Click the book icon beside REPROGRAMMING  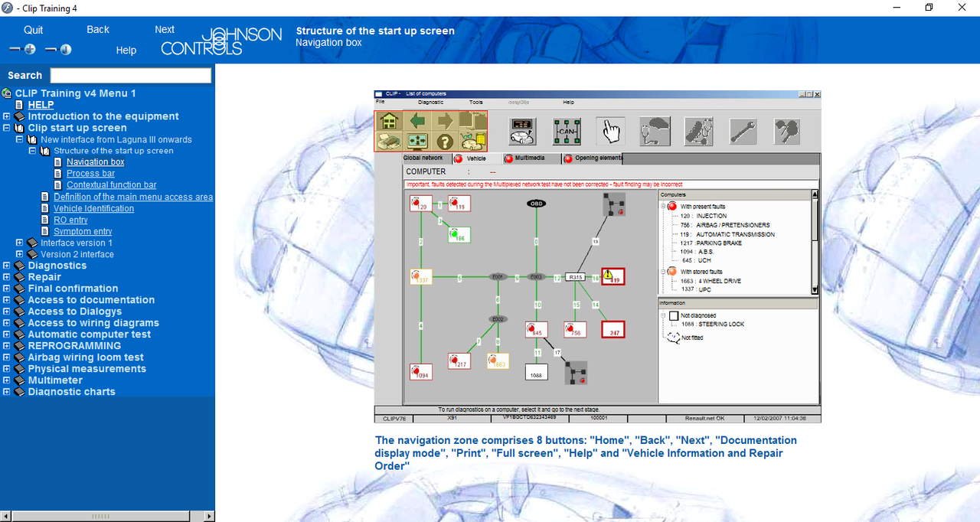20,346
